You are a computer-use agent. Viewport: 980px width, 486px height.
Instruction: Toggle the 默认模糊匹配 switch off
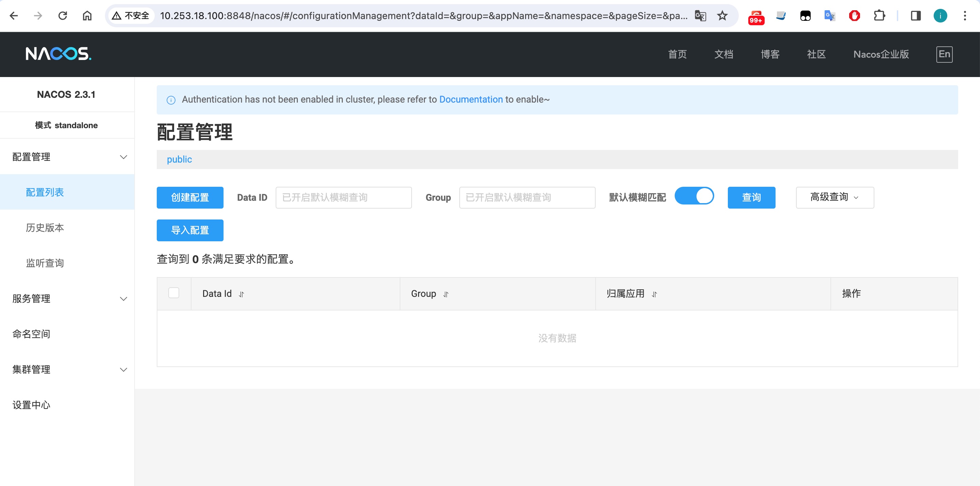click(x=694, y=196)
